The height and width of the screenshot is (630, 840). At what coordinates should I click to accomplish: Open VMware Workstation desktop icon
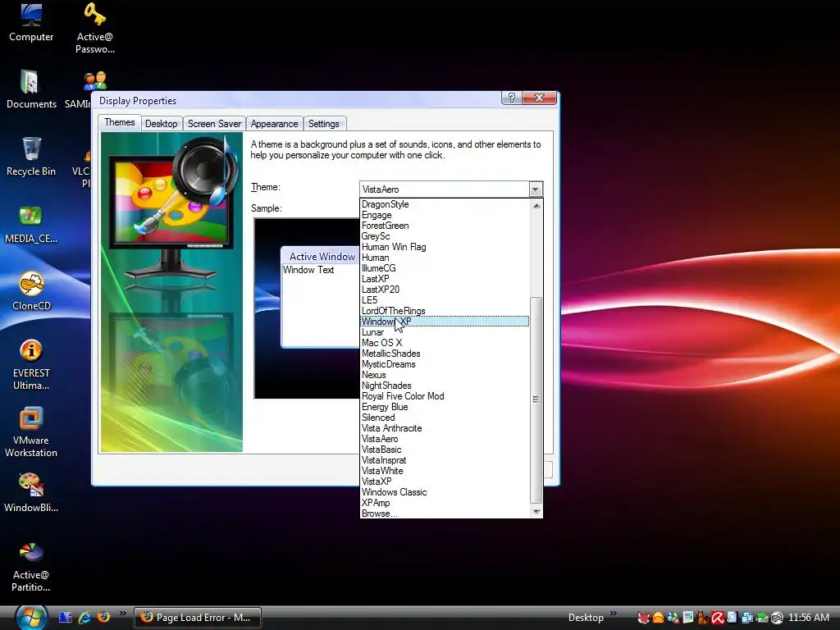31,432
